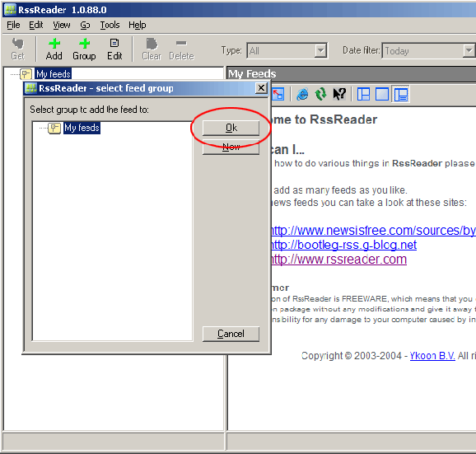Image resolution: width=476 pixels, height=454 pixels.
Task: Click RssReader title bar application icon
Action: (x=10, y=9)
